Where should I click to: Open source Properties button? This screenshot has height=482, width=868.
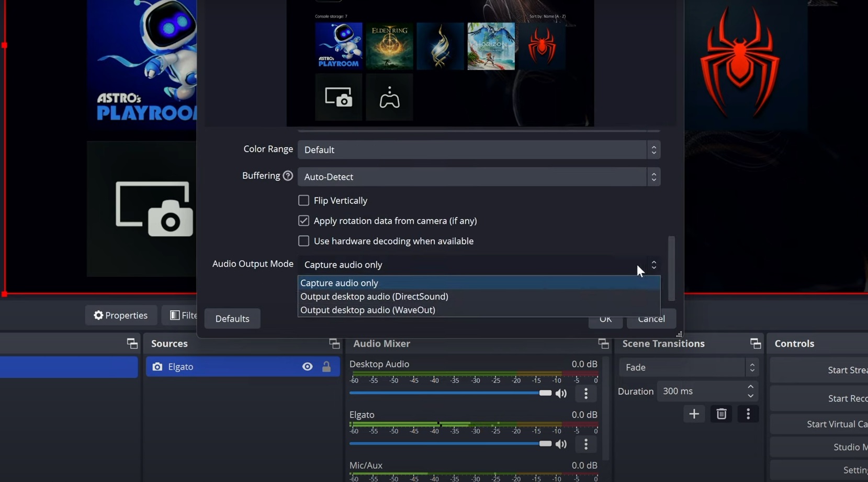click(x=121, y=315)
